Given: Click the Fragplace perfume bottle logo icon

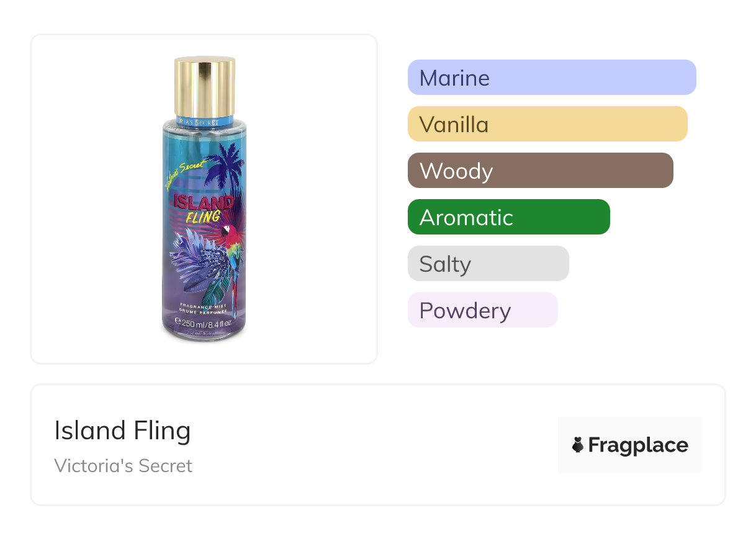Looking at the screenshot, I should 578,445.
